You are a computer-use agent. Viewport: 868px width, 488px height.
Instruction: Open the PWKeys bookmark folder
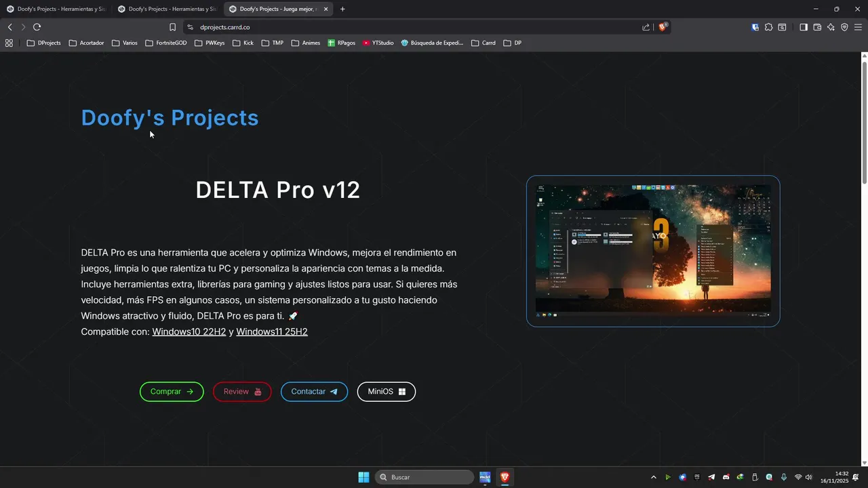[x=210, y=43]
